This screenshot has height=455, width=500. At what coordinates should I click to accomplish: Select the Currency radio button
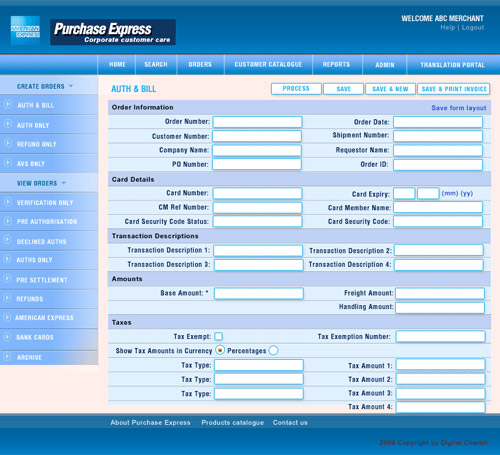[220, 350]
